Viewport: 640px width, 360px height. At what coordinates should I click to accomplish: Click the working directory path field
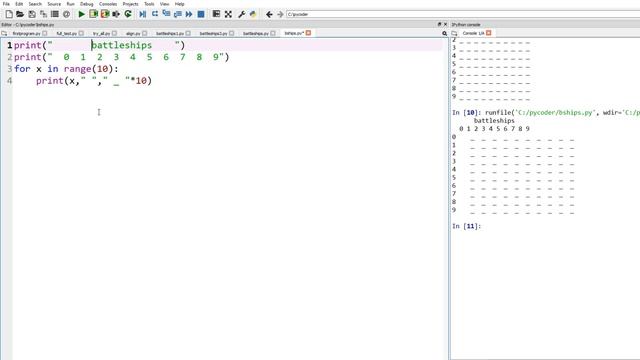click(463, 14)
